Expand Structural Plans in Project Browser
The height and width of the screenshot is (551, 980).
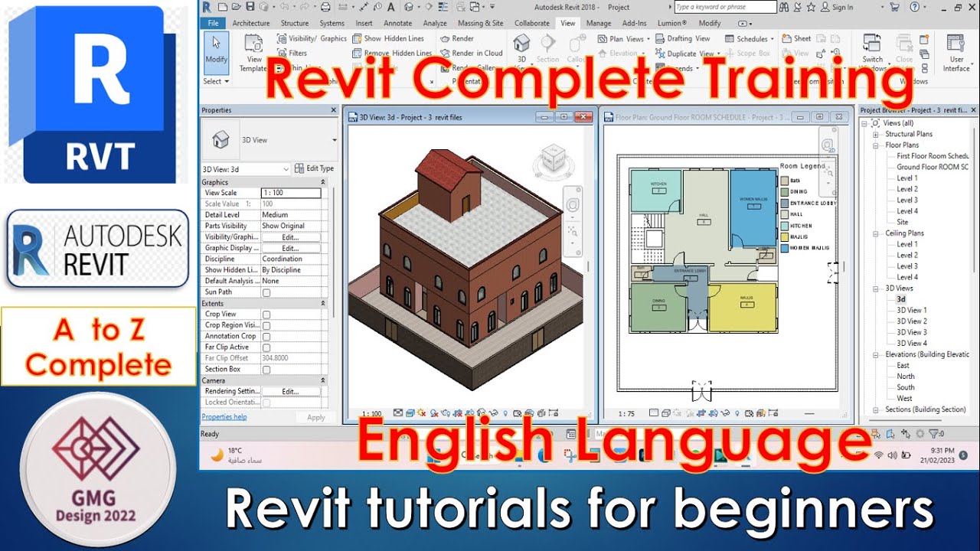coord(877,134)
